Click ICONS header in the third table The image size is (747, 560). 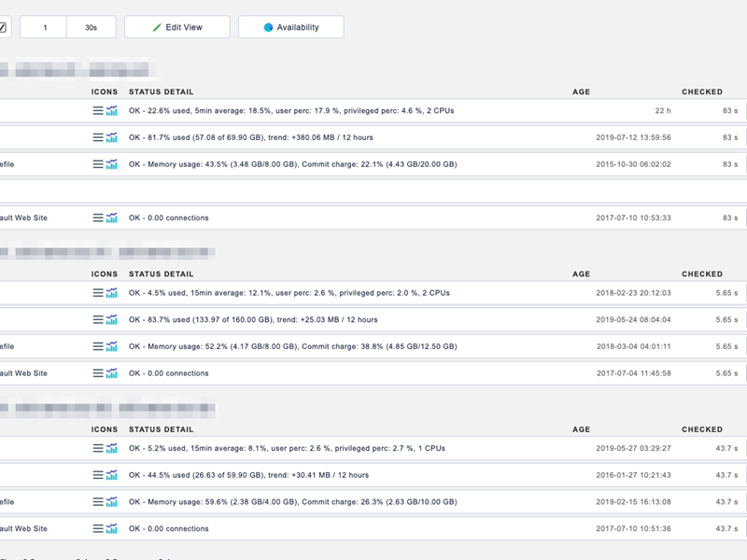coord(105,430)
